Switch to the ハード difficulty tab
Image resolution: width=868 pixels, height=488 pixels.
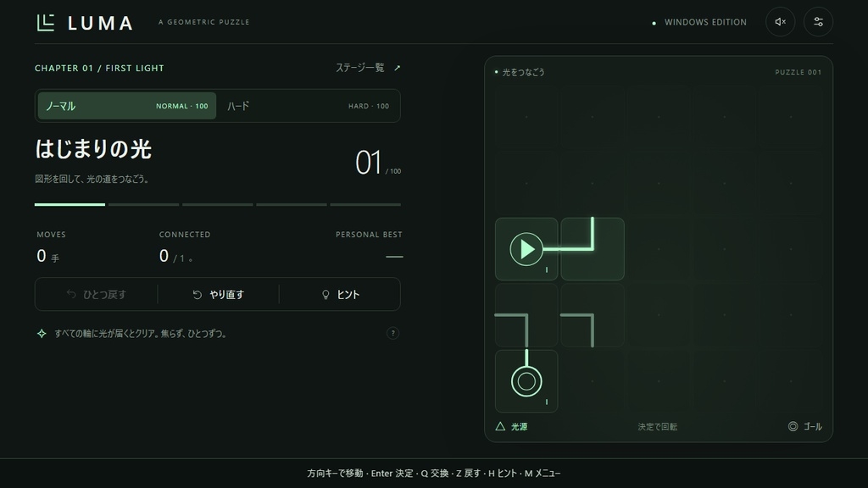click(309, 106)
